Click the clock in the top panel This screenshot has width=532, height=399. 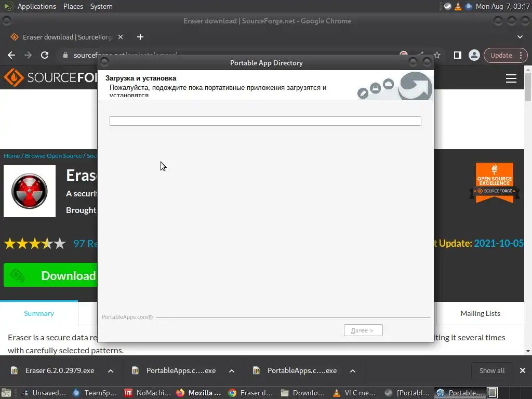tap(502, 6)
